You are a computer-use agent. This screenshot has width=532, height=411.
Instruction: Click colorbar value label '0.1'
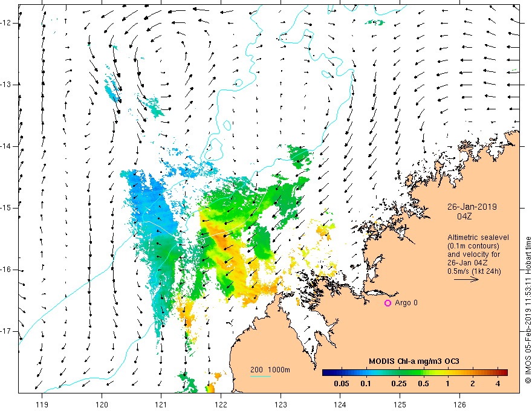(x=366, y=384)
